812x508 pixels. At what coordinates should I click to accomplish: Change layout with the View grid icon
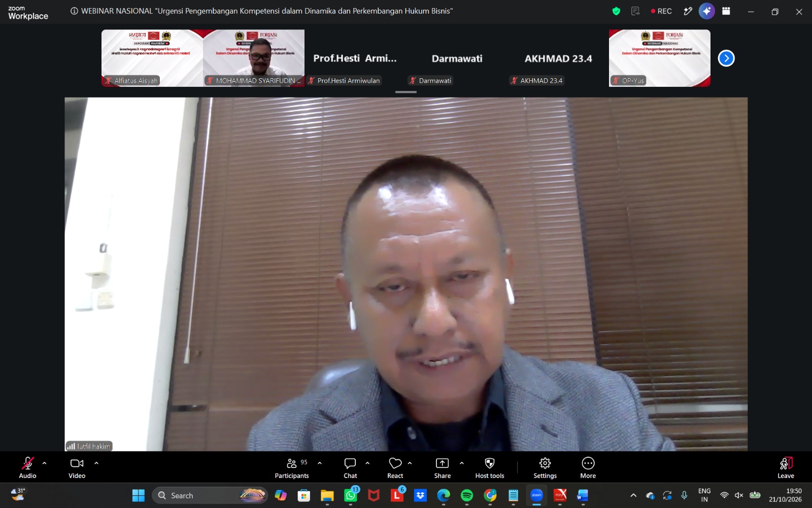point(726,11)
